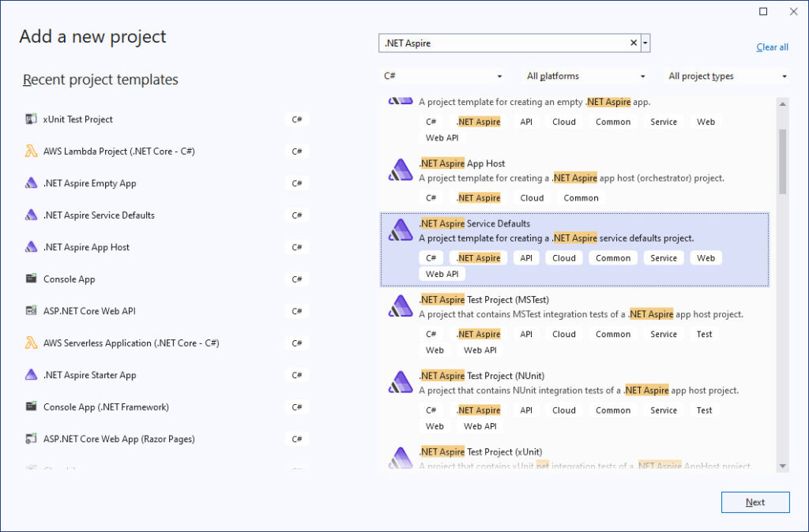
Task: Click the Cloud tag under NUnit project result
Action: pyautogui.click(x=564, y=410)
